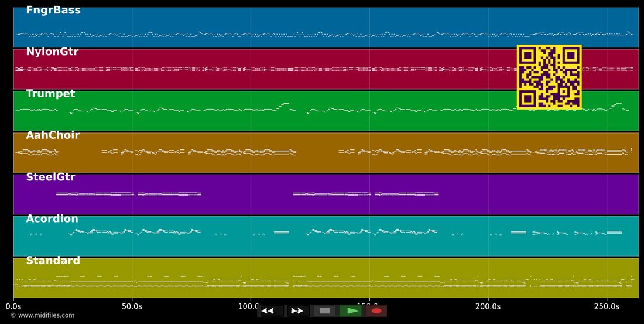
Task: Select the Trumpet track label
Action: tap(50, 94)
